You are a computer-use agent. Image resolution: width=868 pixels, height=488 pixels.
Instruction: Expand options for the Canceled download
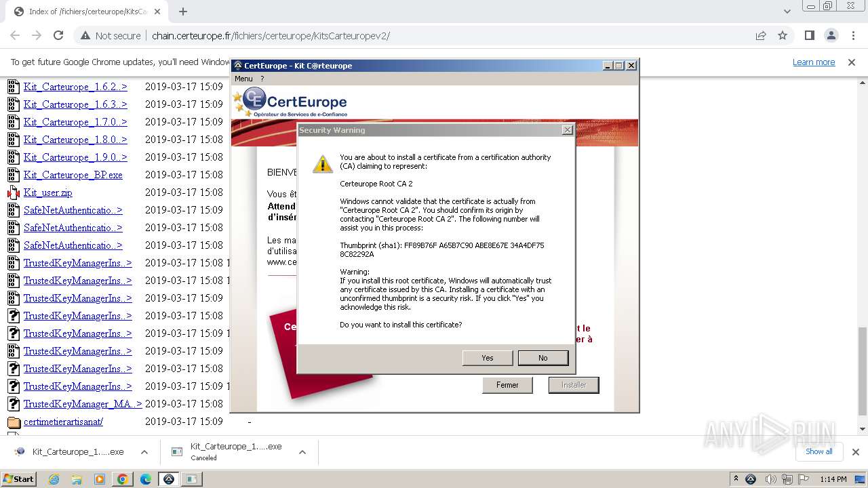coord(302,452)
